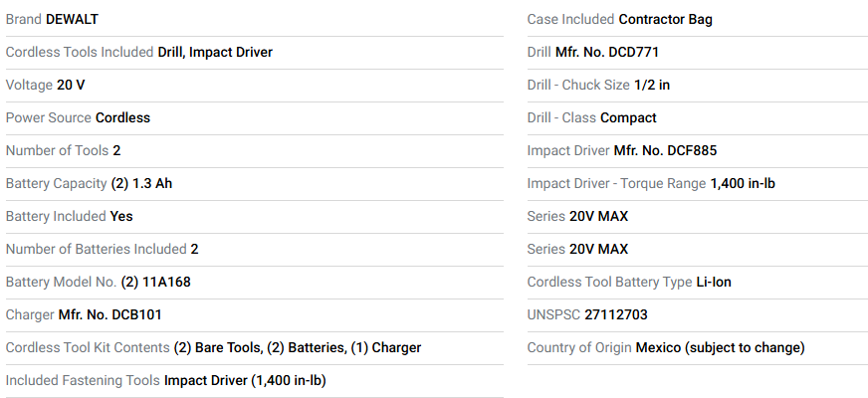Select the Drill, Impact Driver tools value
868x398 pixels.
point(215,52)
